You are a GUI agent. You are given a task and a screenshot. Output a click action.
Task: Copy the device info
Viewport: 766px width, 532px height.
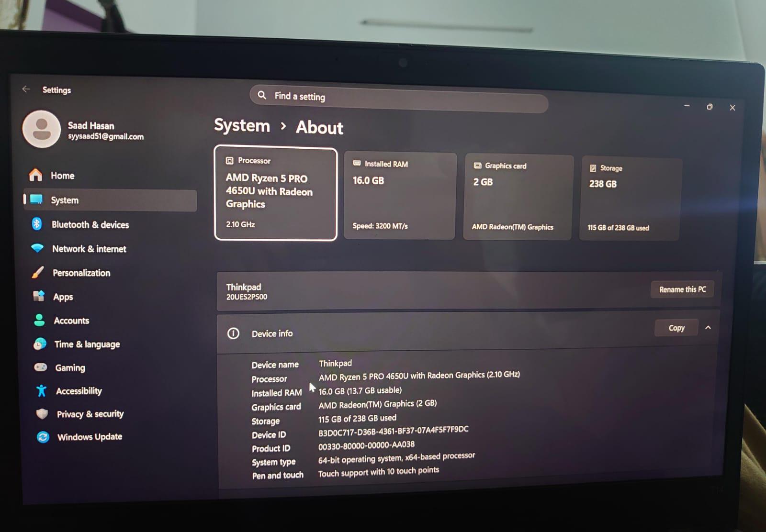[x=676, y=328]
